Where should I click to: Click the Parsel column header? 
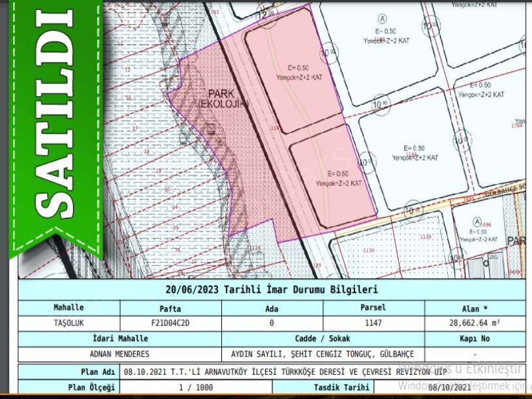[x=373, y=308]
